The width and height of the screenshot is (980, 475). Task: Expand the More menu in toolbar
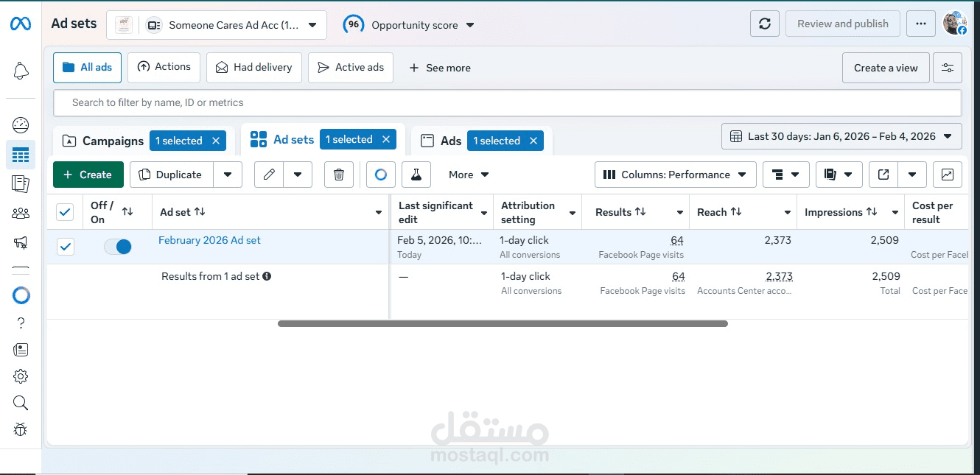469,175
